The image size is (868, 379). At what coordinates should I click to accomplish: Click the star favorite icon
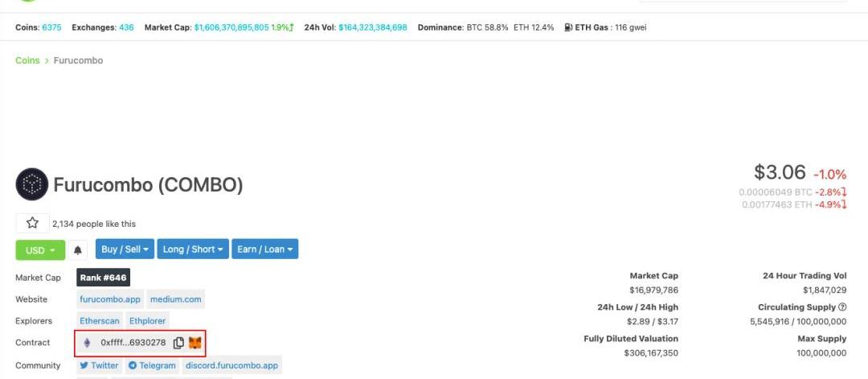(x=32, y=223)
